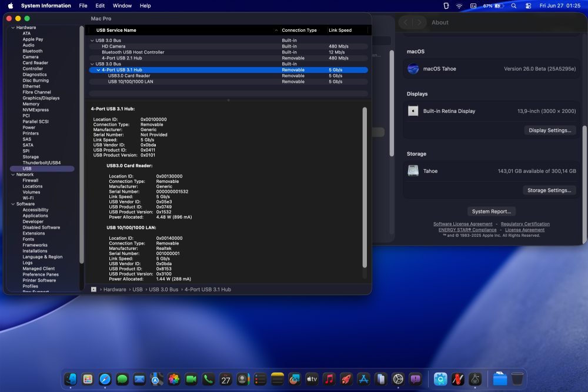Open Regulatory Certification link
The width and height of the screenshot is (588, 392).
(525, 224)
